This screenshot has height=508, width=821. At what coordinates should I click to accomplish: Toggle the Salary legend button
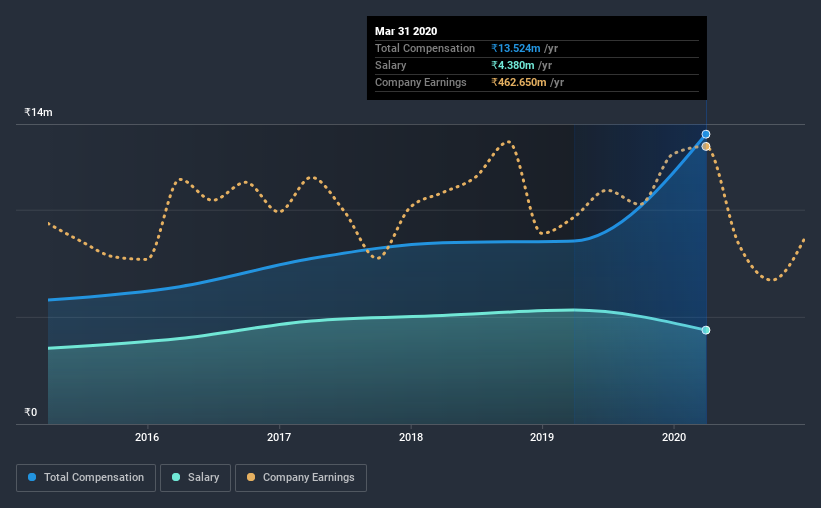195,478
